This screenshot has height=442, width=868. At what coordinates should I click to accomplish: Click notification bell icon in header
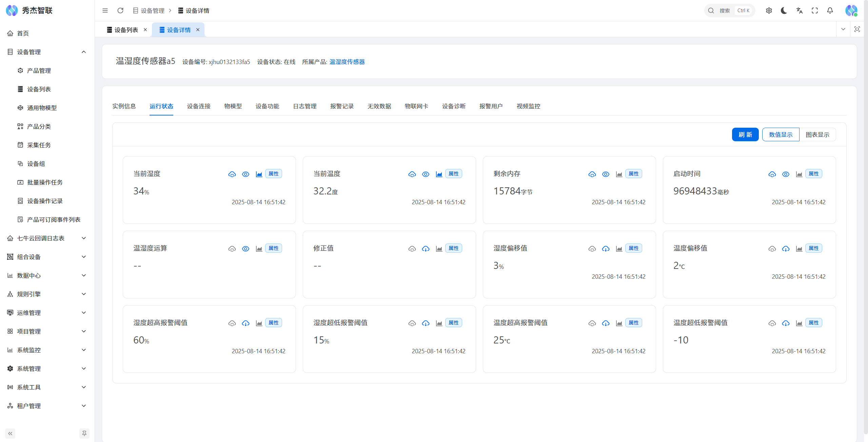[x=830, y=10]
